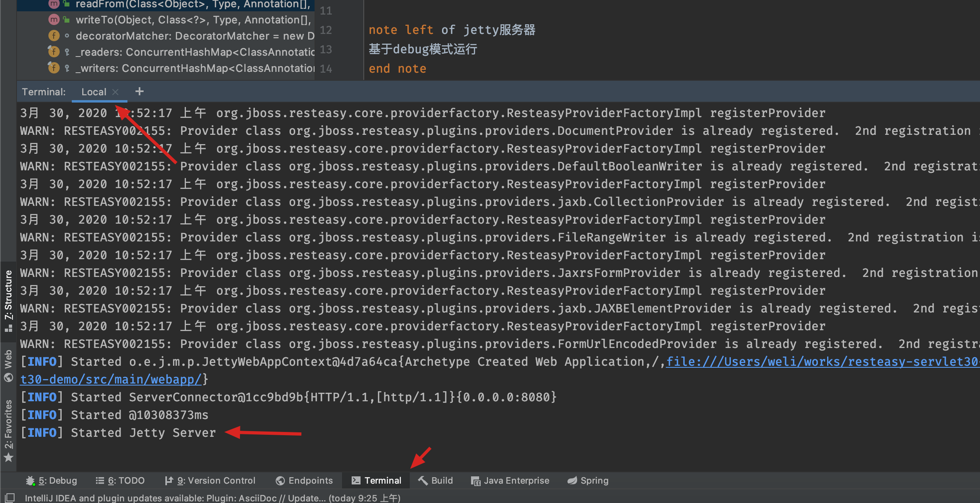Click the Build hammer icon

[423, 480]
